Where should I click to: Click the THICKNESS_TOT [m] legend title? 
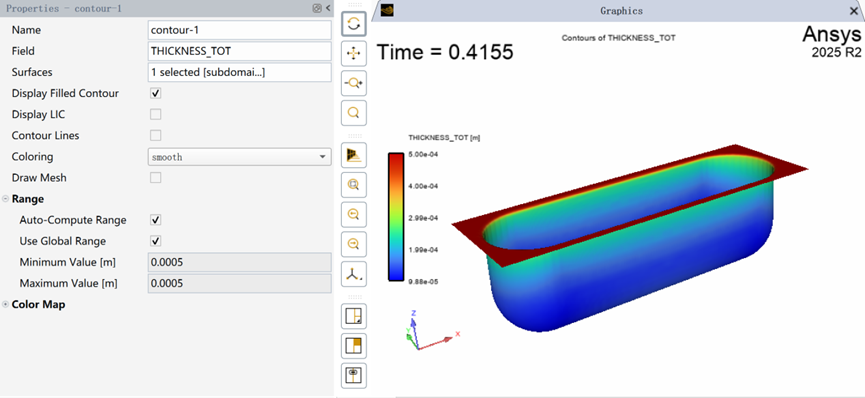pos(444,137)
